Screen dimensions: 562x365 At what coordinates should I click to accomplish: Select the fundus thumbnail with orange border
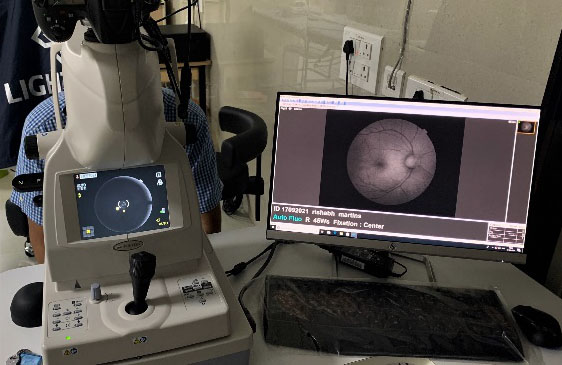526,127
